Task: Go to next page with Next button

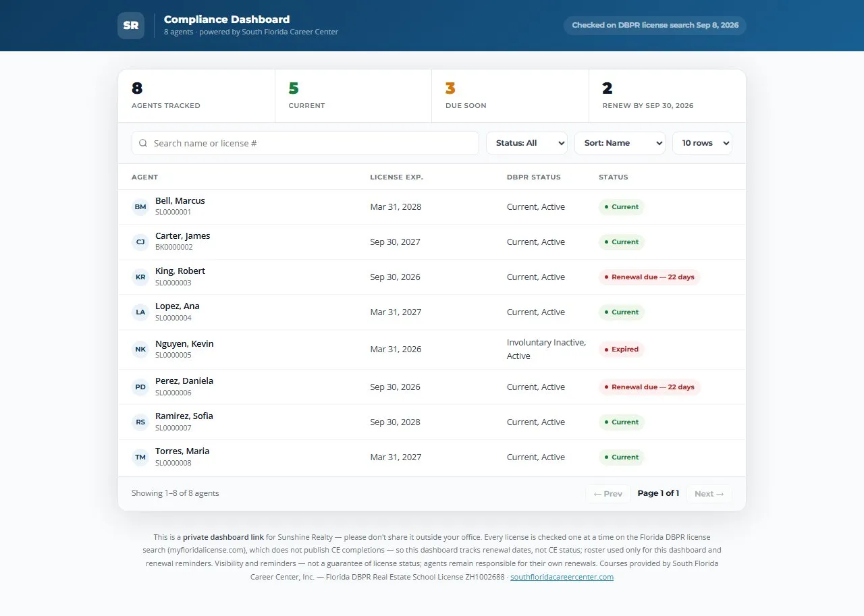Action: point(709,494)
